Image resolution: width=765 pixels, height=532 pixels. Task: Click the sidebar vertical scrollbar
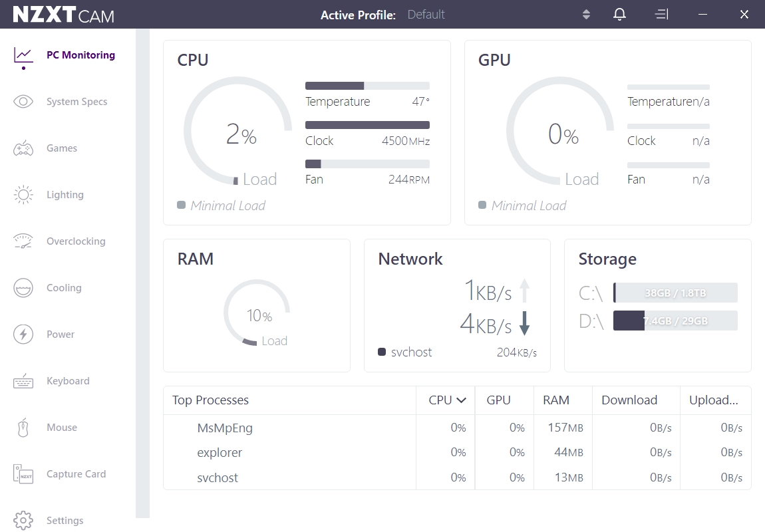click(143, 273)
